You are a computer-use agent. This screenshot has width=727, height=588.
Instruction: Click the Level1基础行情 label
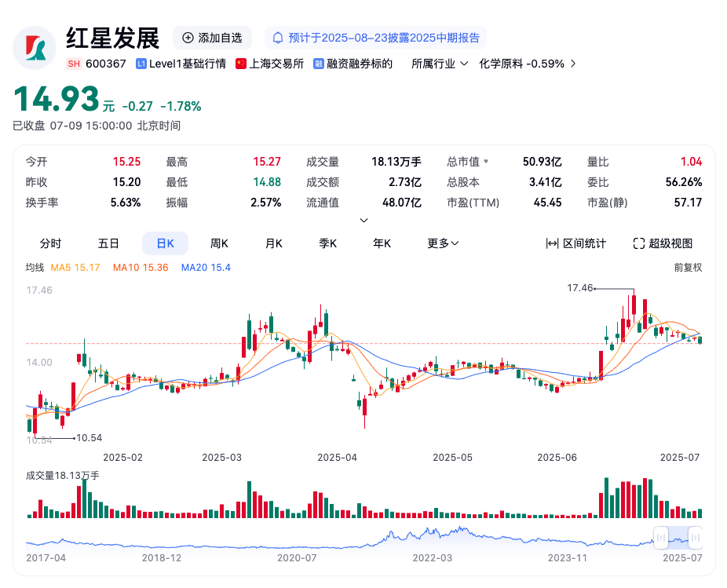coord(188,64)
